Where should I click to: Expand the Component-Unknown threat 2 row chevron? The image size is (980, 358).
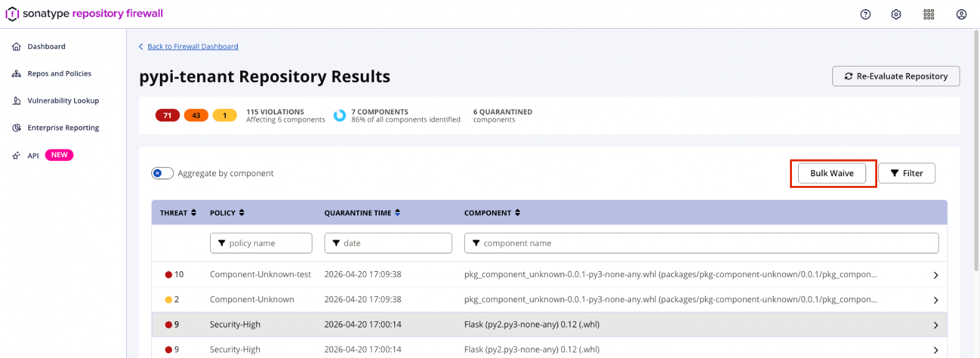coord(935,300)
